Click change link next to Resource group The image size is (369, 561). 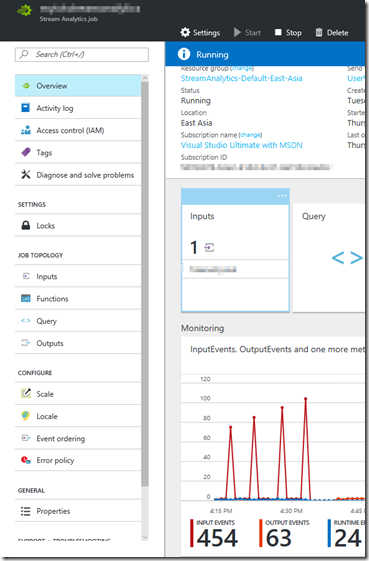click(x=242, y=68)
